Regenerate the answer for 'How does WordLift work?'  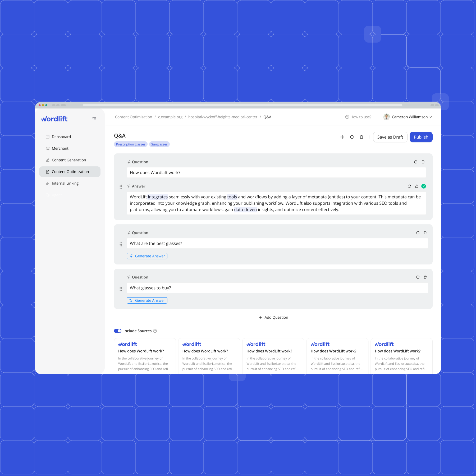tap(409, 186)
